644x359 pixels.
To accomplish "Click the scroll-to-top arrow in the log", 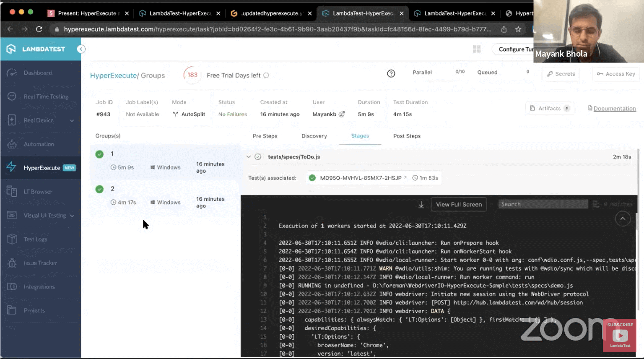I will click(x=622, y=219).
